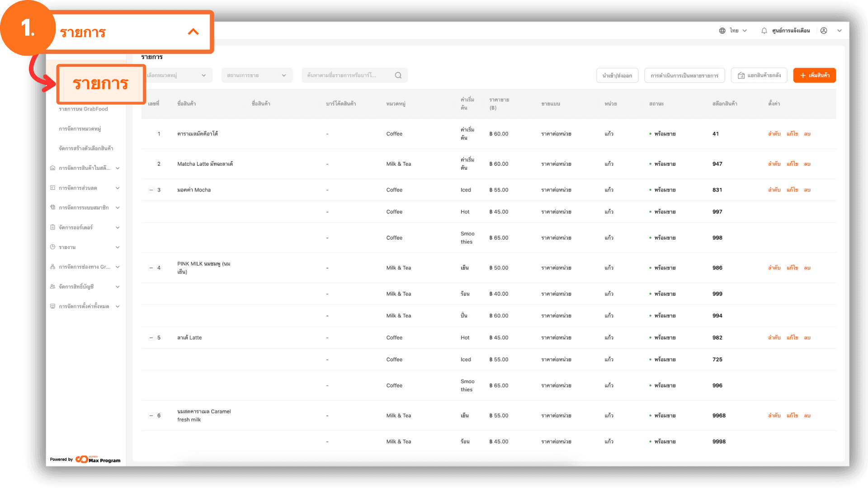This screenshot has width=868, height=488.
Task: Click the stock management sidebar icon
Action: coord(52,168)
